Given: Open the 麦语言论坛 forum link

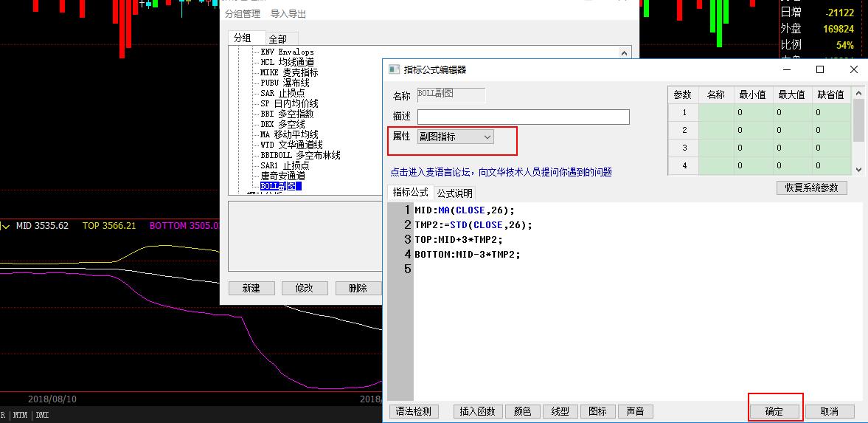Looking at the screenshot, I should click(x=501, y=172).
